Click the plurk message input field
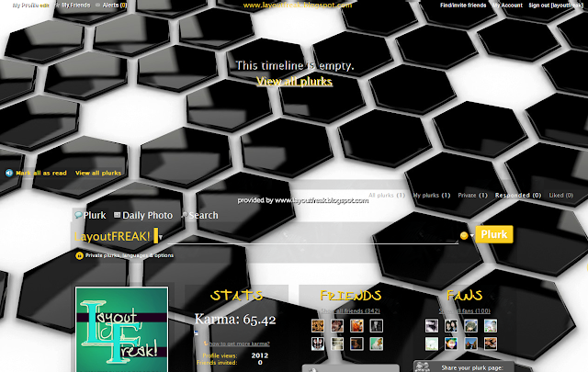Image resolution: width=588 pixels, height=372 pixels. coord(312,236)
